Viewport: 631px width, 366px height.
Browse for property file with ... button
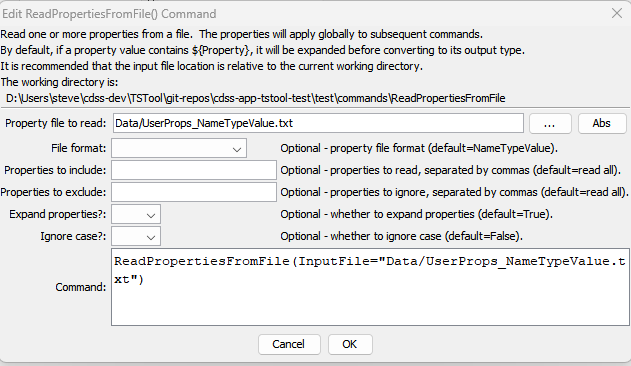click(x=550, y=123)
